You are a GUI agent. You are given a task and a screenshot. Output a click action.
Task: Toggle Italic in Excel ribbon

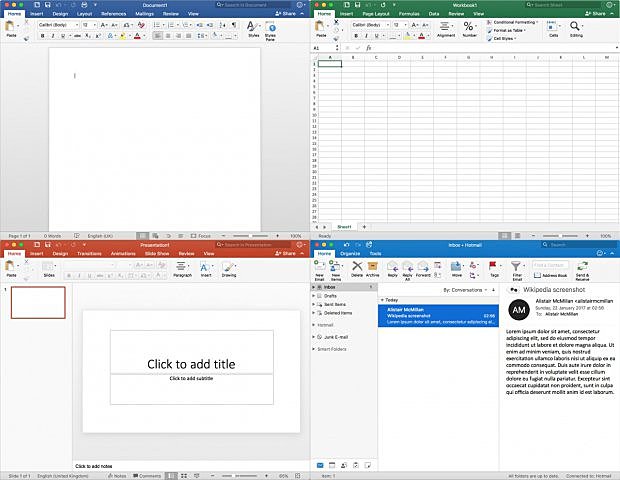click(366, 36)
